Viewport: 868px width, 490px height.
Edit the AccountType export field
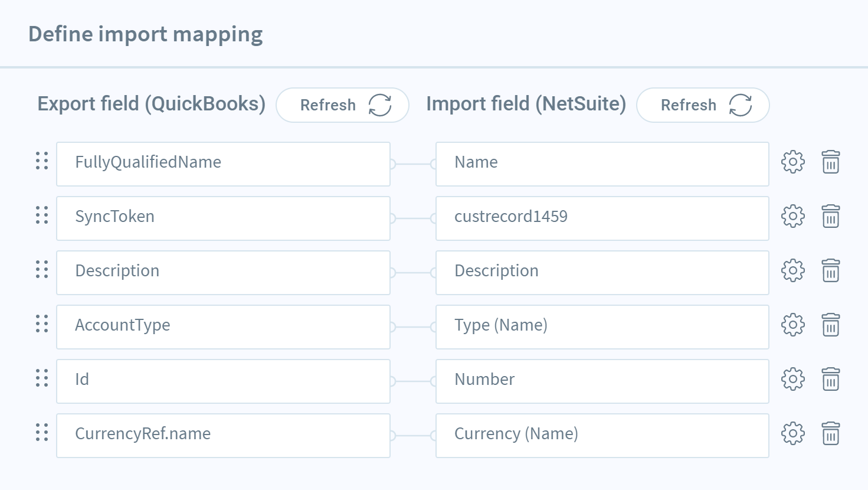[x=223, y=327]
